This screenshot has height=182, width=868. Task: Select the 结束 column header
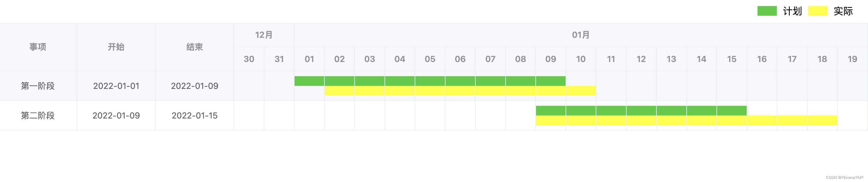pos(195,47)
